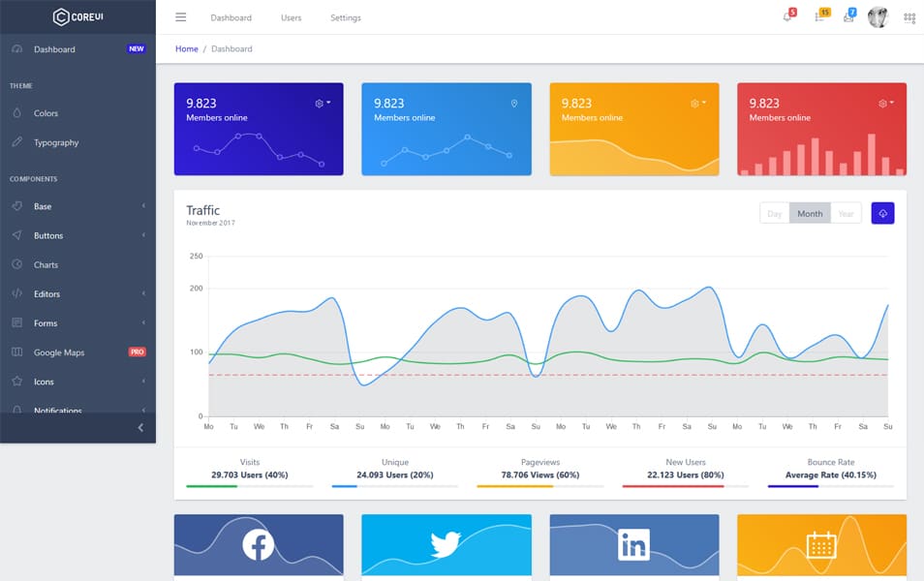This screenshot has width=924, height=581.
Task: Open settings dropdown on red Members card
Action: pos(882,102)
